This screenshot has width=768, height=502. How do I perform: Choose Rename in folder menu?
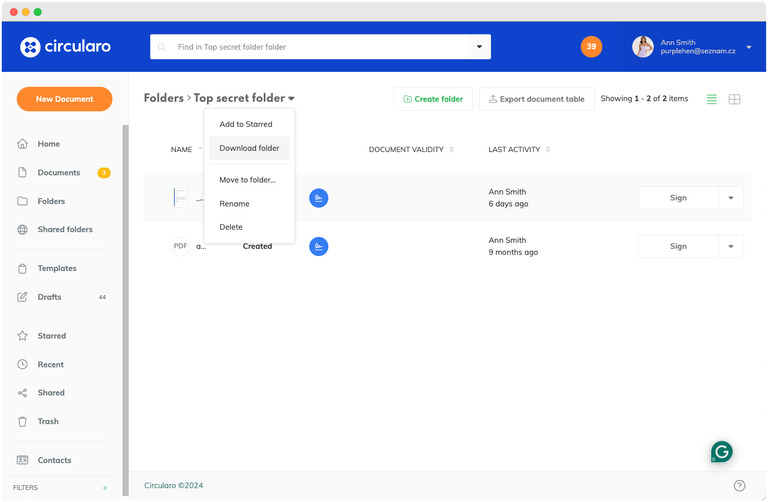click(234, 204)
